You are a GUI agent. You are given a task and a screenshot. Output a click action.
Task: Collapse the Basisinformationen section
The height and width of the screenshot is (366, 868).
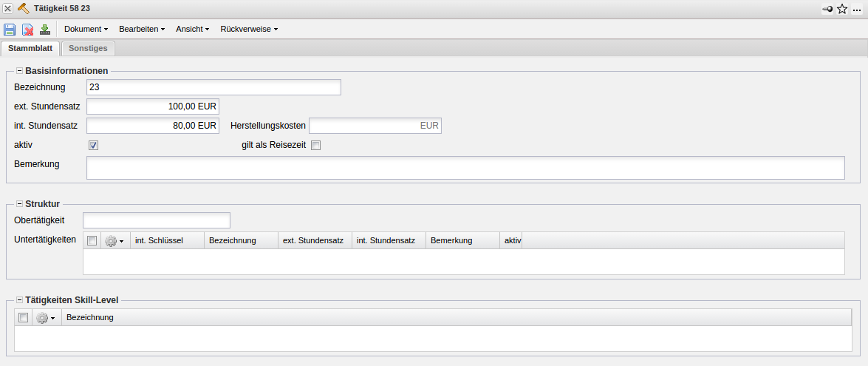tap(19, 71)
